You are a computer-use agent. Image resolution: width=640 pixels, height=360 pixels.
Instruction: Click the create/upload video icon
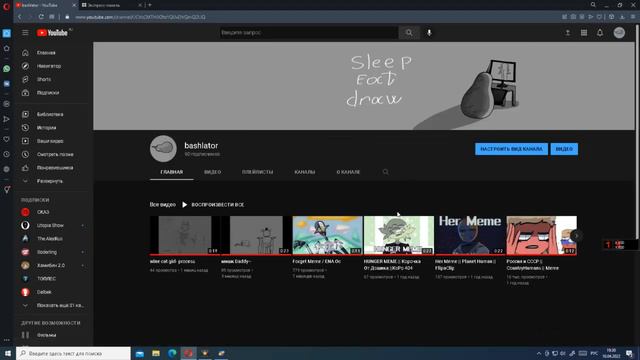(x=568, y=33)
